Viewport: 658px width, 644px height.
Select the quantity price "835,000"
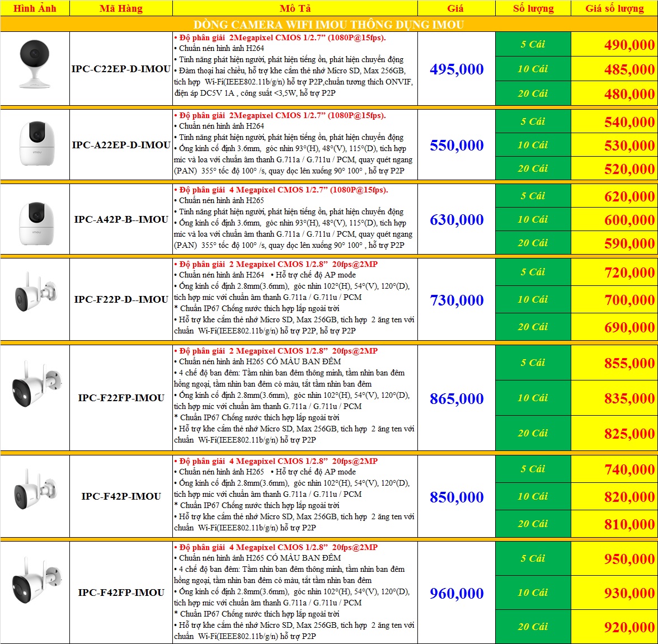(x=629, y=398)
